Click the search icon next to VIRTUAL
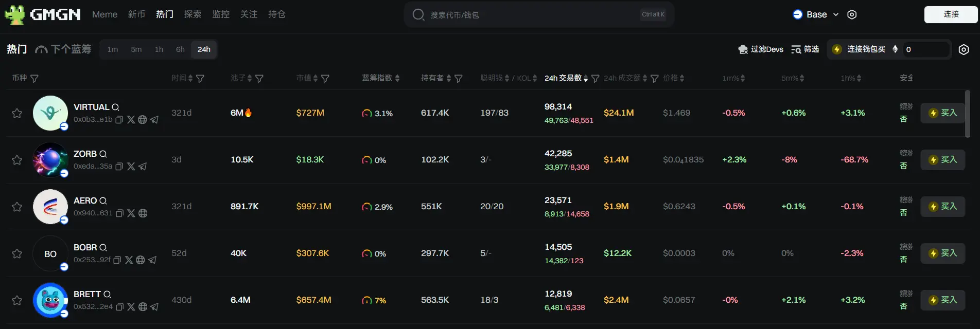Screen dimensions: 980x329 (116, 107)
